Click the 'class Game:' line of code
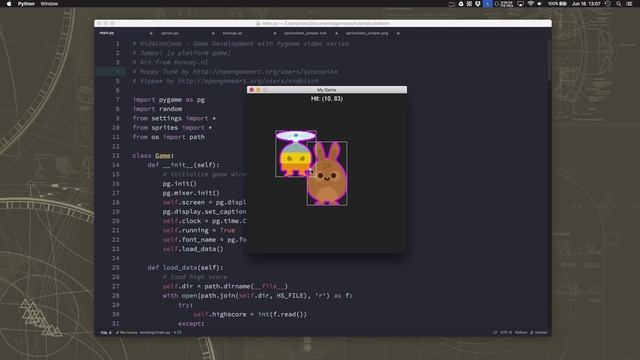Screen dimensions: 640x360 coord(153,156)
